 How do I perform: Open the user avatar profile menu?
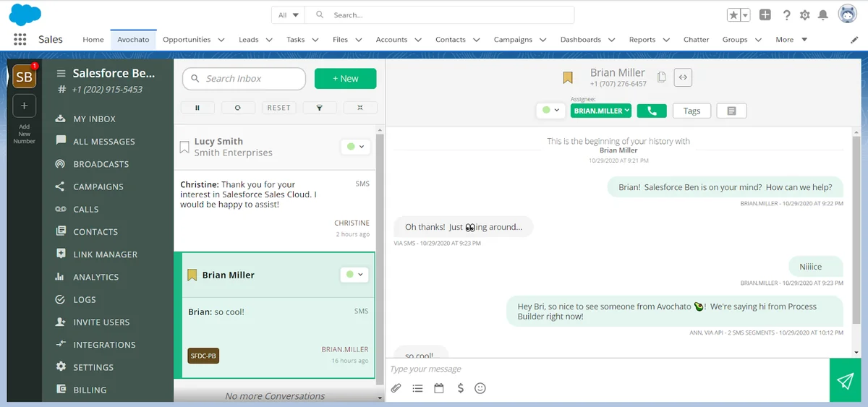tap(848, 14)
